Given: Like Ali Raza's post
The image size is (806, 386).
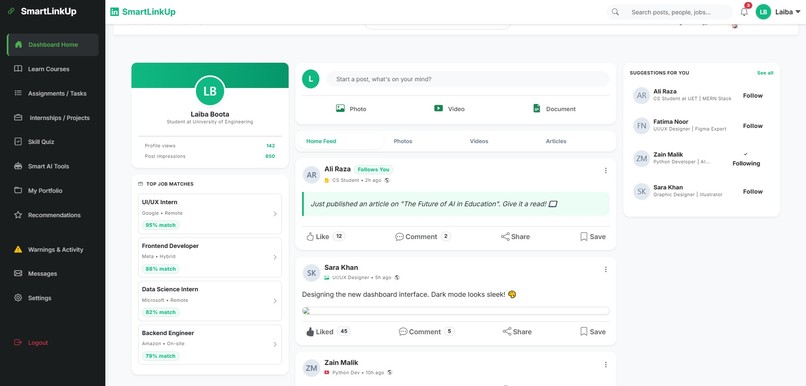Looking at the screenshot, I should pos(325,236).
